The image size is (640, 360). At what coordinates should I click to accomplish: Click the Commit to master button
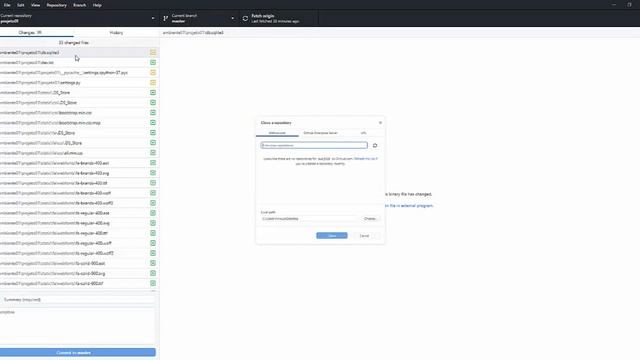(77, 352)
